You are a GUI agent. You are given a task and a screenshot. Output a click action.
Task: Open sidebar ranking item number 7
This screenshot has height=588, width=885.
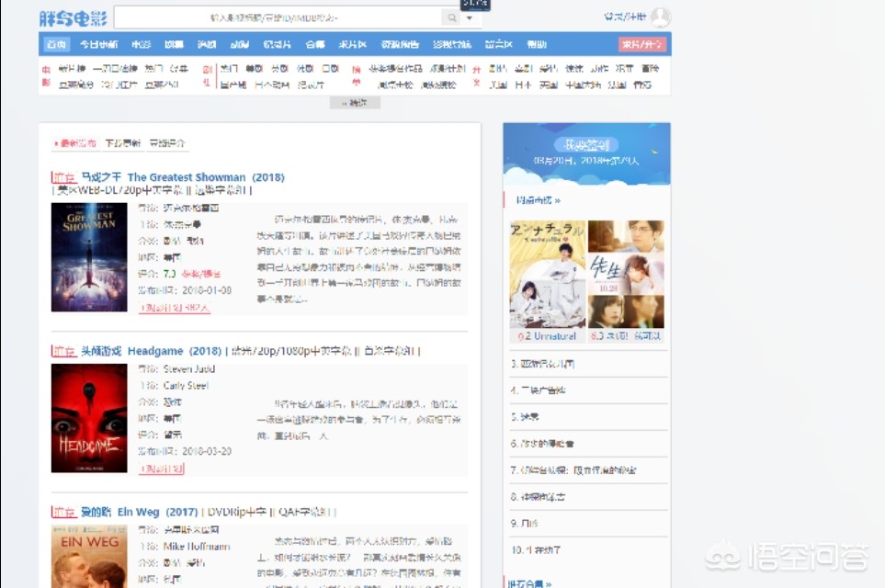(573, 470)
